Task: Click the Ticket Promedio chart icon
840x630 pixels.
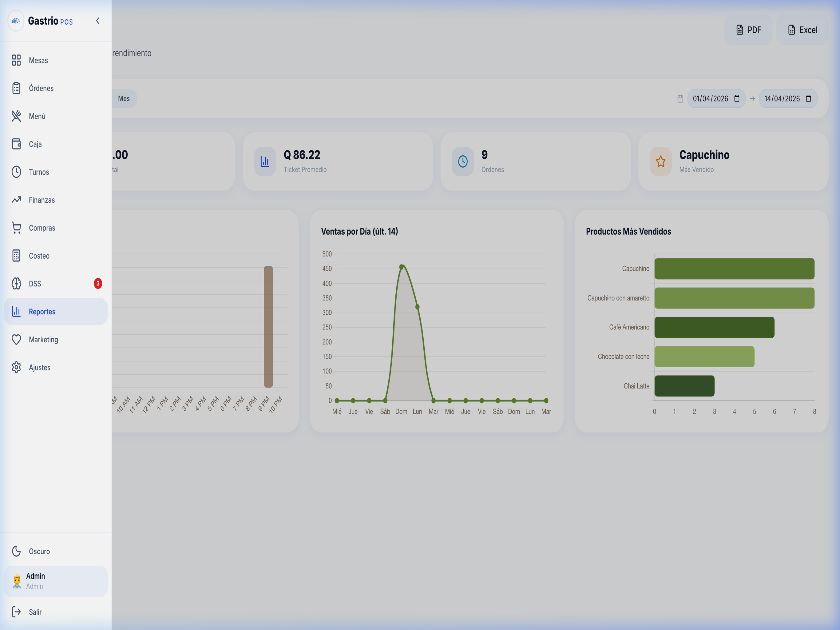Action: click(265, 161)
